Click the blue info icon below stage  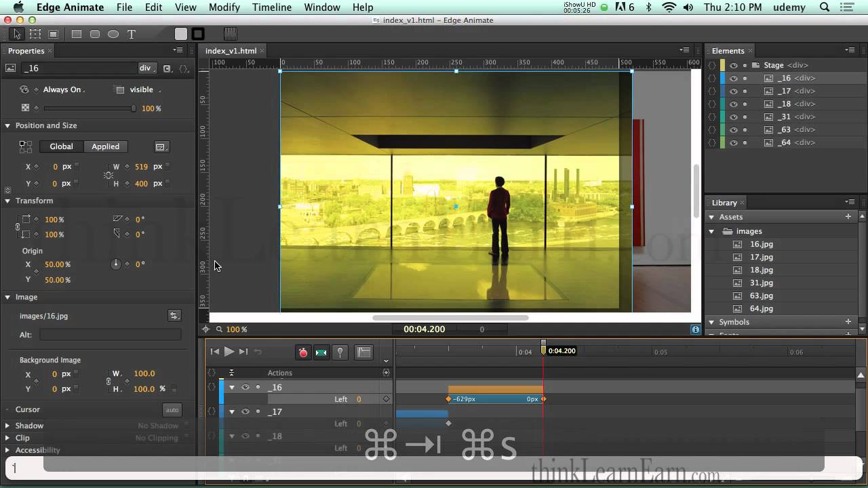[x=696, y=329]
